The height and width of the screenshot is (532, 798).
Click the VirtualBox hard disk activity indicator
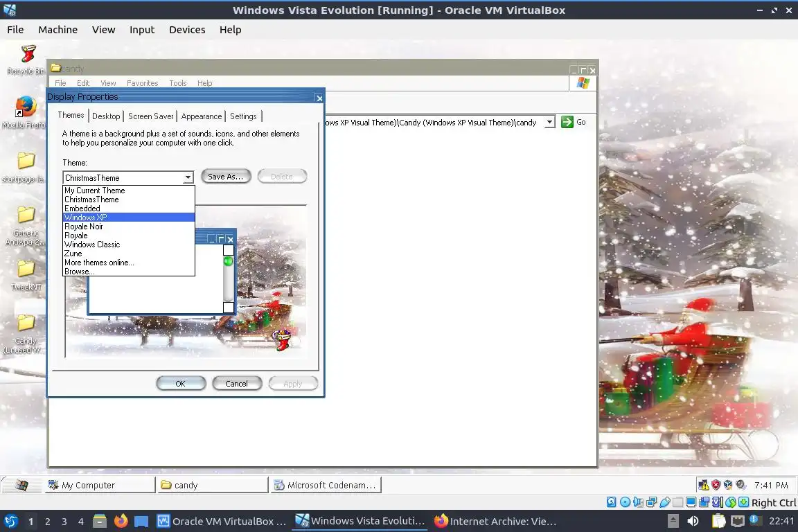point(611,502)
